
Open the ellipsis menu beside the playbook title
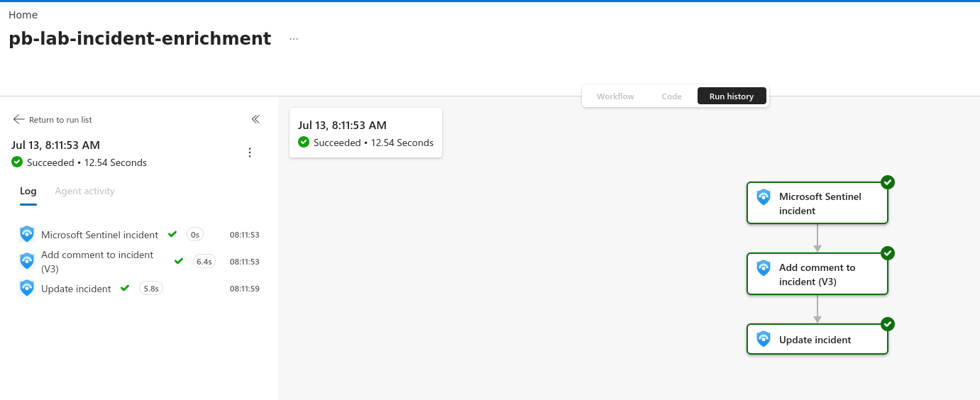pyautogui.click(x=294, y=39)
